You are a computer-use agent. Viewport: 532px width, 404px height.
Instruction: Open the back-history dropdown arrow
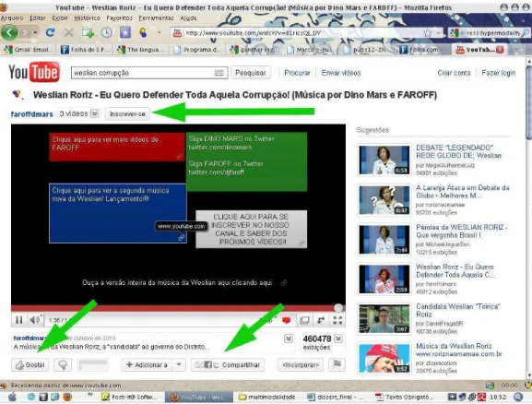(35, 32)
